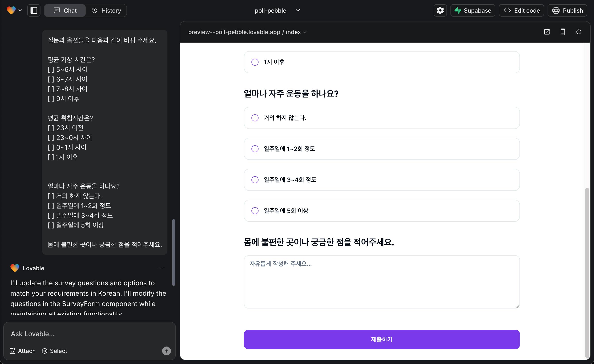Open the three-dot menu beside Lovable
This screenshot has width=594, height=364.
[161, 268]
